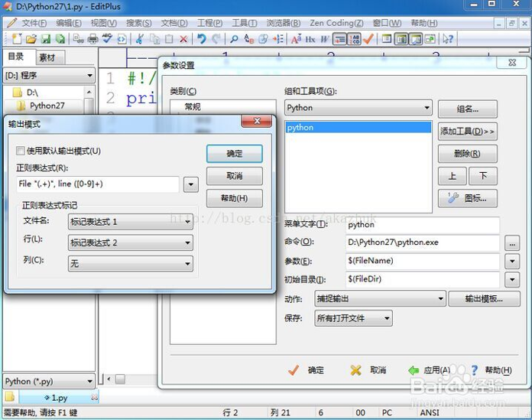Click the 添加工具(D)>> button
The width and height of the screenshot is (532, 420).
click(x=468, y=132)
